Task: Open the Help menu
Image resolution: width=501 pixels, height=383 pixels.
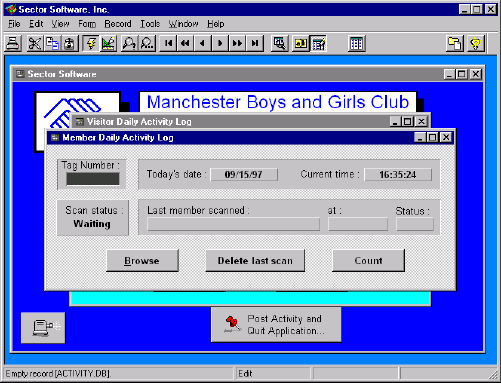Action: pos(216,24)
